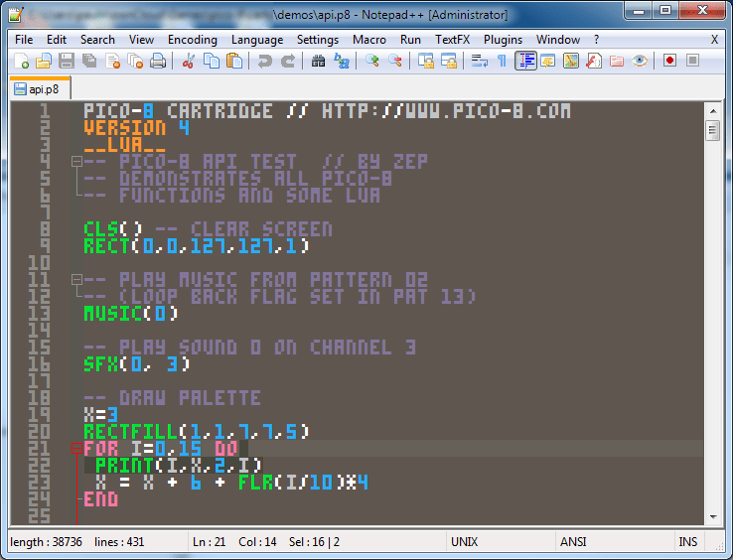Image resolution: width=733 pixels, height=560 pixels.
Task: Open the Window menu
Action: 558,40
